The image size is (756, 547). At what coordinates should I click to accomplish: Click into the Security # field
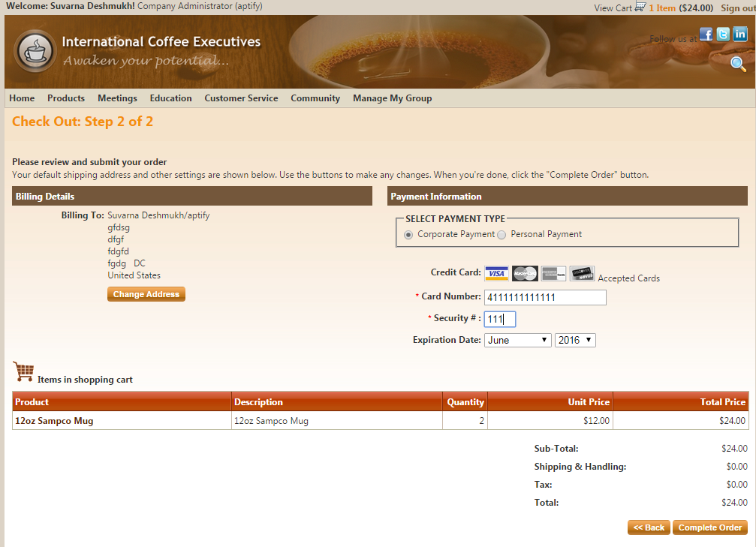tap(500, 319)
